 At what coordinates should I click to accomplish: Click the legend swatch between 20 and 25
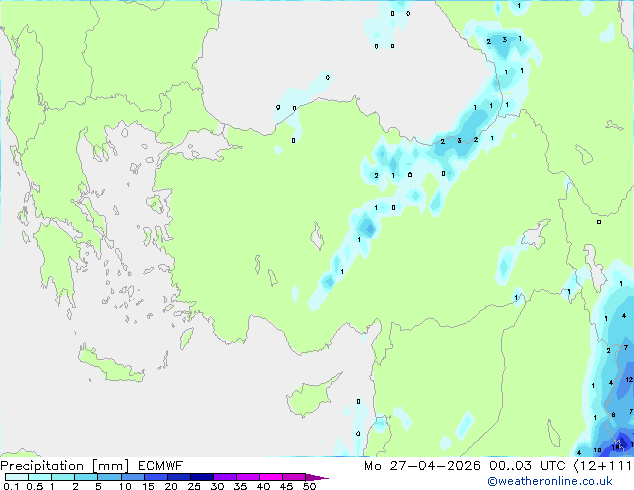click(178, 477)
